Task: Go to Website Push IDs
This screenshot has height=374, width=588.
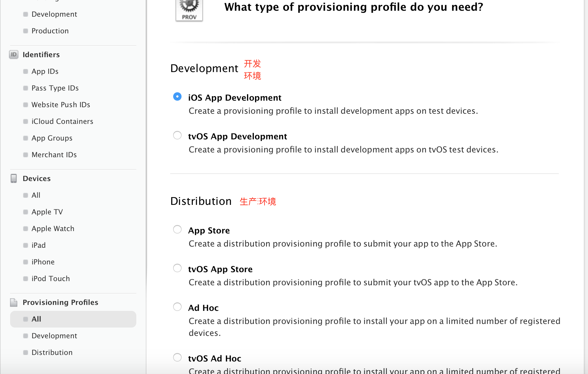Action: [x=61, y=105]
